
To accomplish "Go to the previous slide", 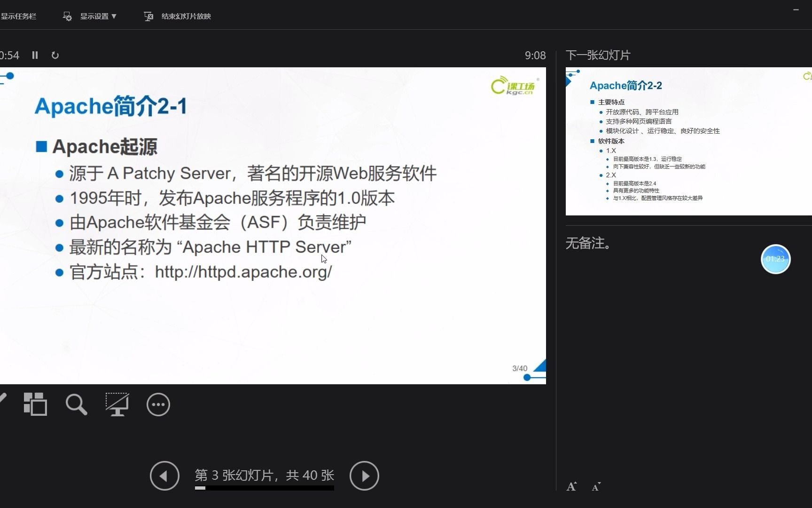I will 164,476.
